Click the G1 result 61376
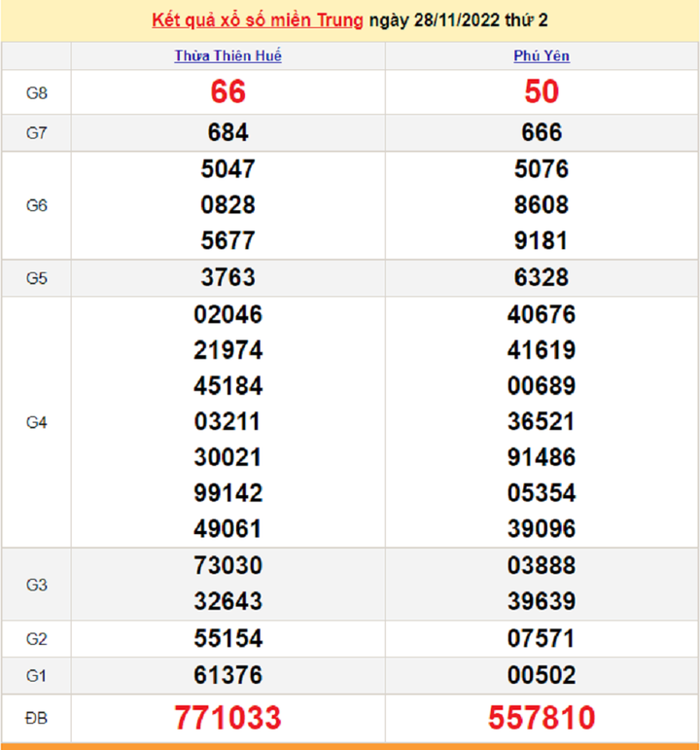The height and width of the screenshot is (750, 700). click(x=227, y=675)
